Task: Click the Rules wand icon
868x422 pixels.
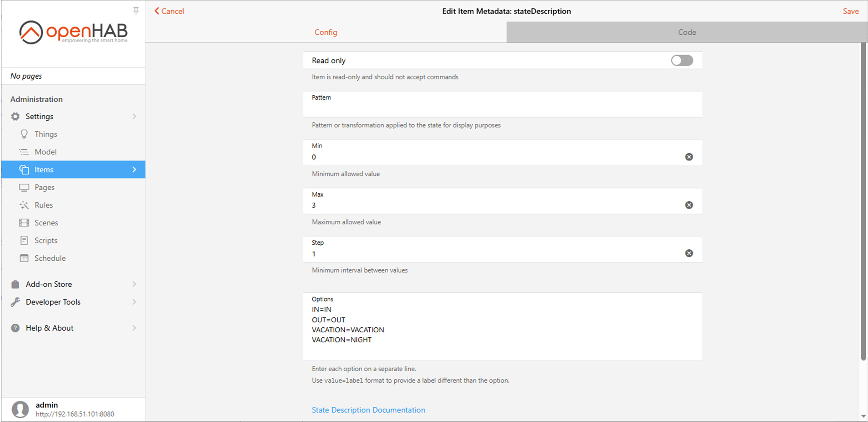Action: coord(24,205)
